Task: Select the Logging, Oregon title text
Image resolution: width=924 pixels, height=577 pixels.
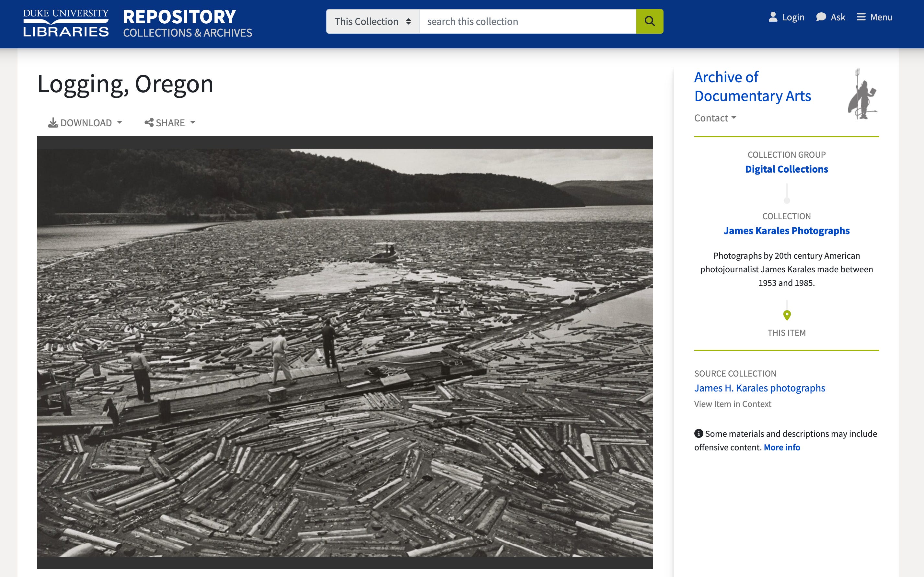Action: pos(125,84)
